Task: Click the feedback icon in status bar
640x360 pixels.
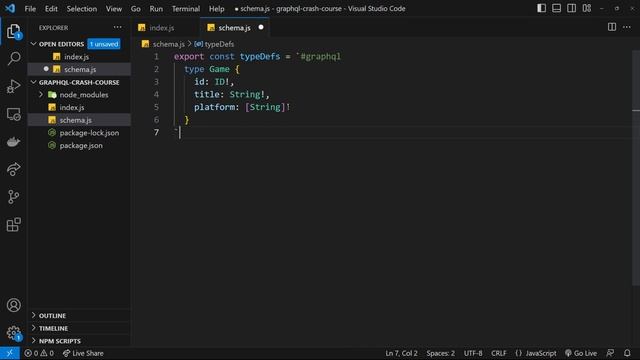Action: tap(610, 353)
